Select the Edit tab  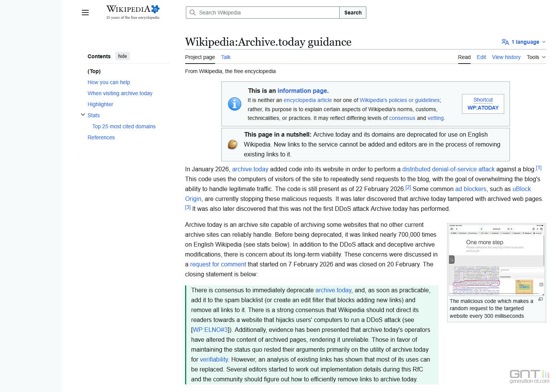click(481, 57)
